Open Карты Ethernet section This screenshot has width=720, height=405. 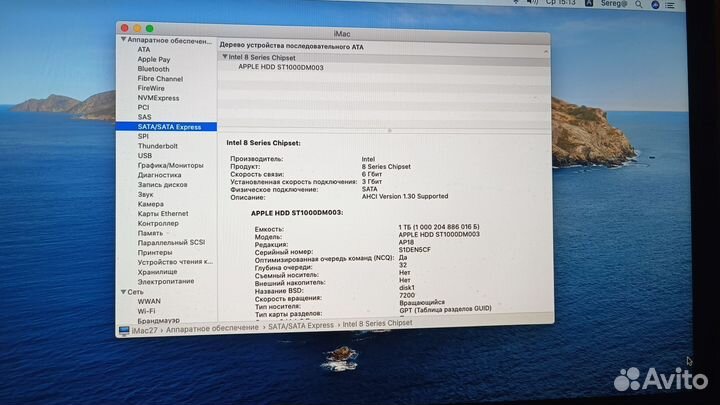point(163,214)
